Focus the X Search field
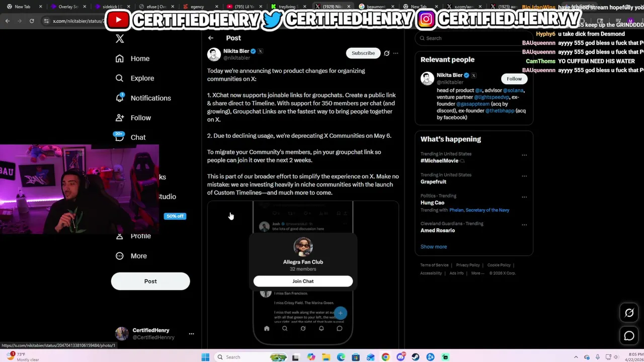Image resolution: width=644 pixels, height=362 pixels. [474, 38]
